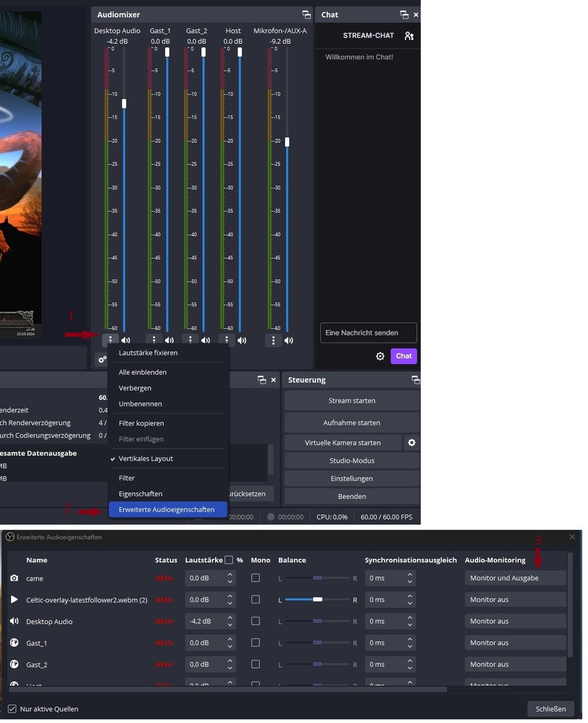This screenshot has height=723, width=588.
Task: Select Erweiterte Audioeigenschaften from context menu
Action: coord(167,510)
